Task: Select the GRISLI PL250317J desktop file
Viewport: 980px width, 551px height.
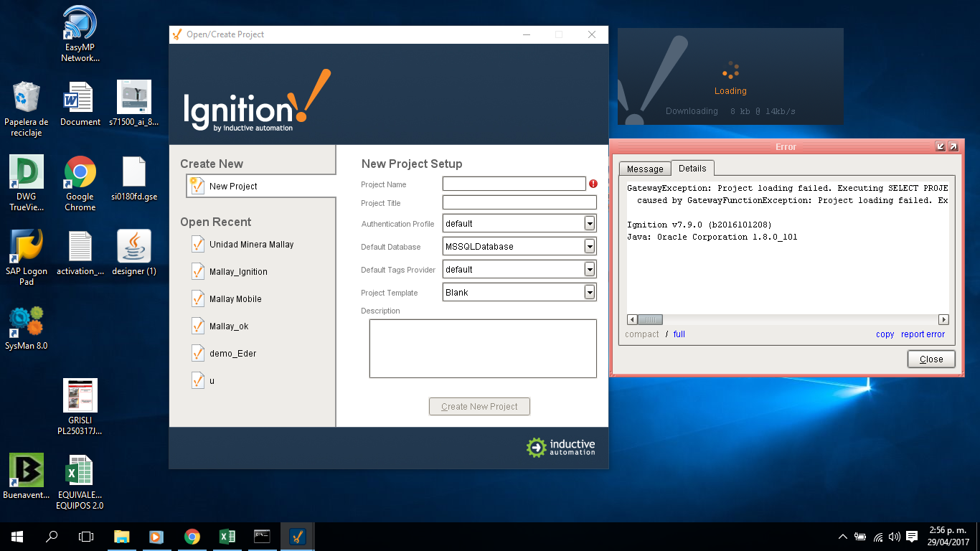Action: (x=80, y=407)
